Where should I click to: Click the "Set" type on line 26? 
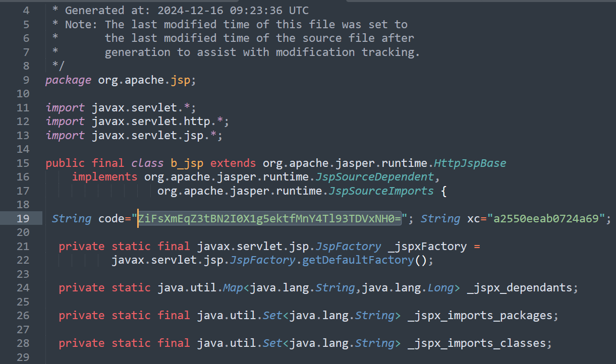click(272, 315)
